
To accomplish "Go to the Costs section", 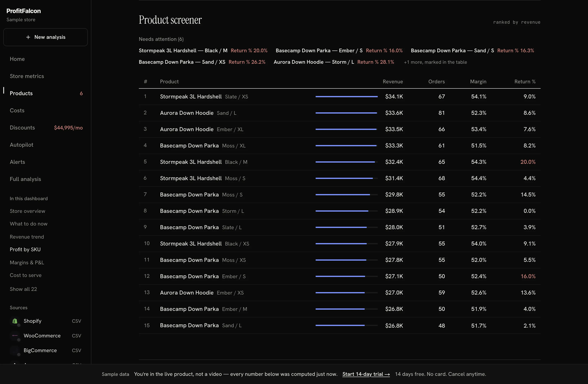I will point(17,111).
